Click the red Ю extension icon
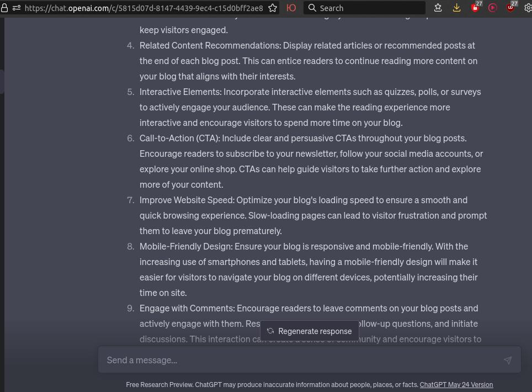Image resolution: width=532 pixels, height=392 pixels. (x=291, y=8)
